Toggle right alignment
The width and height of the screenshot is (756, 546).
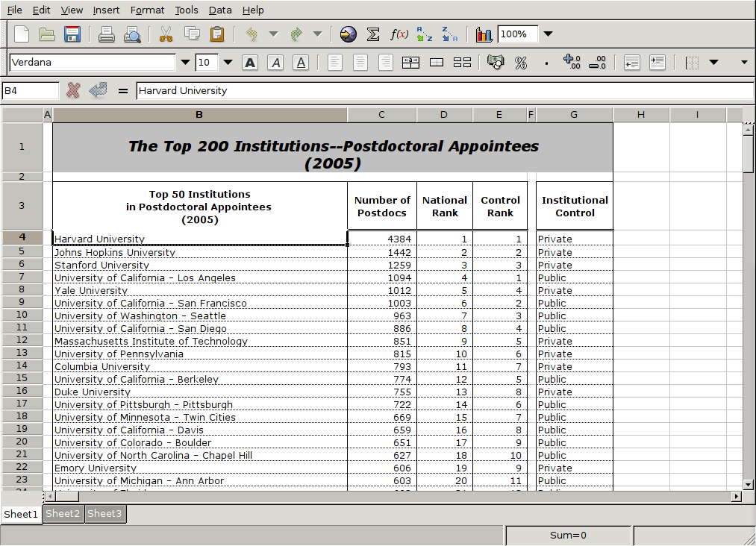coord(386,62)
